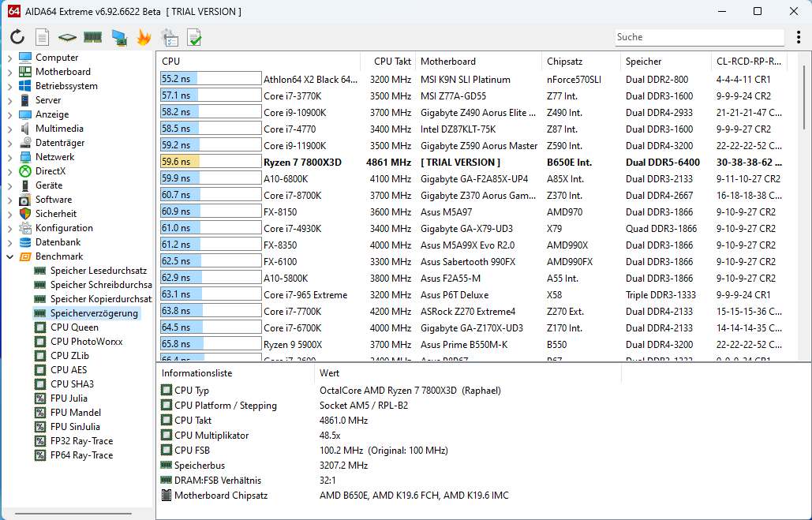Image resolution: width=812 pixels, height=520 pixels.
Task: Click the Datenbank icon in the tree
Action: pyautogui.click(x=25, y=242)
